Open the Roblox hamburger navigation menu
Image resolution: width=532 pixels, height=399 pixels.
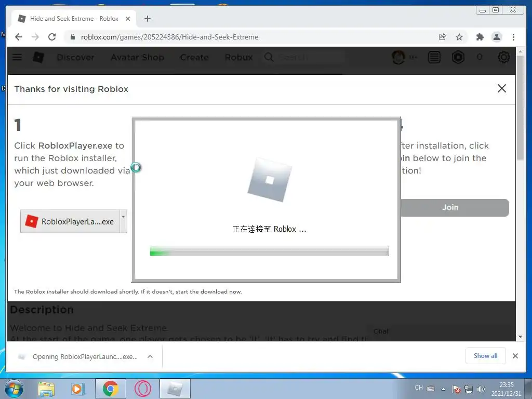[x=17, y=57]
